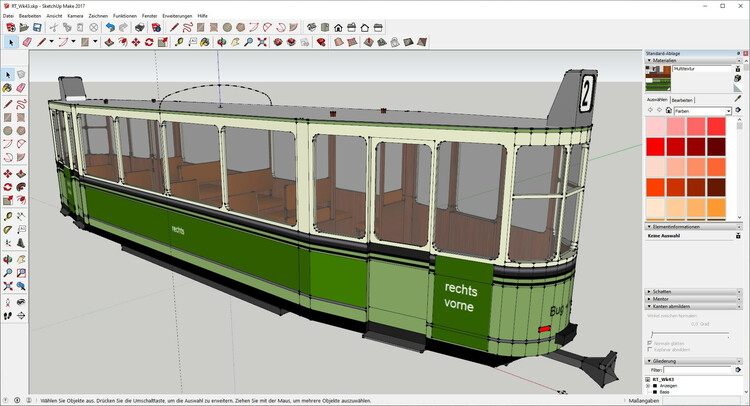Toggle the 'Normale glätten' checkbox
Image resolution: width=750 pixels, height=406 pixels.
651,342
